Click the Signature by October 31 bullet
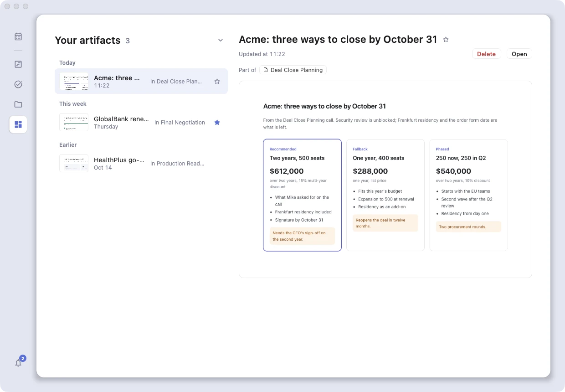The height and width of the screenshot is (392, 565). [299, 220]
